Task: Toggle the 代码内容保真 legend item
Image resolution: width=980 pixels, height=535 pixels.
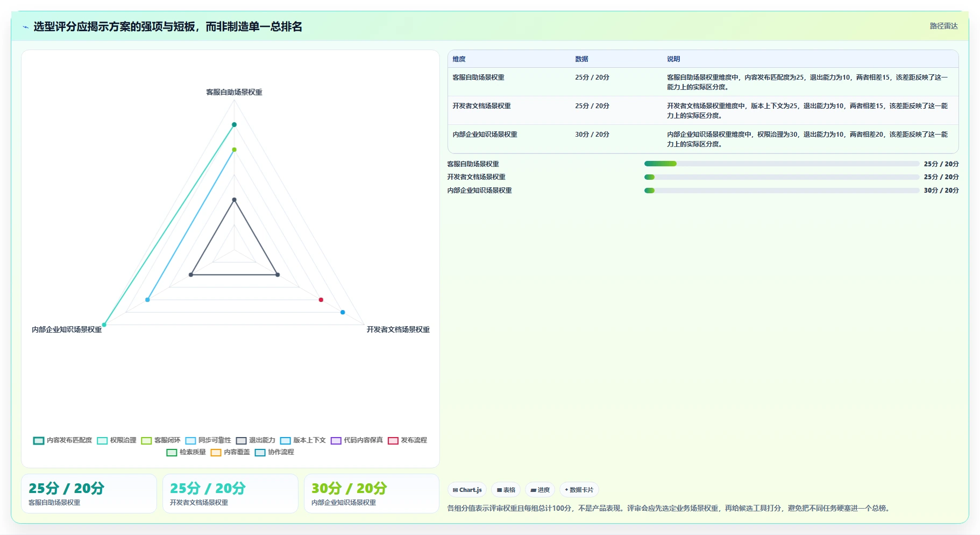Action: click(357, 440)
